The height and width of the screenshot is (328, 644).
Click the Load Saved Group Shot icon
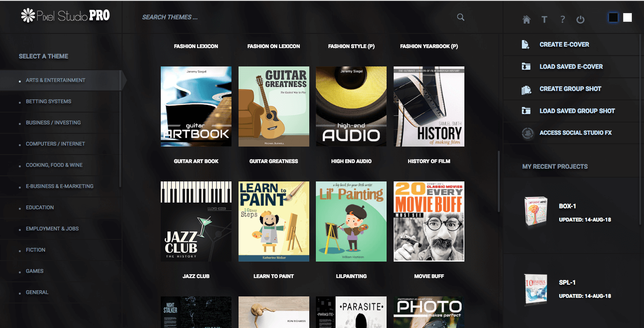tap(526, 111)
